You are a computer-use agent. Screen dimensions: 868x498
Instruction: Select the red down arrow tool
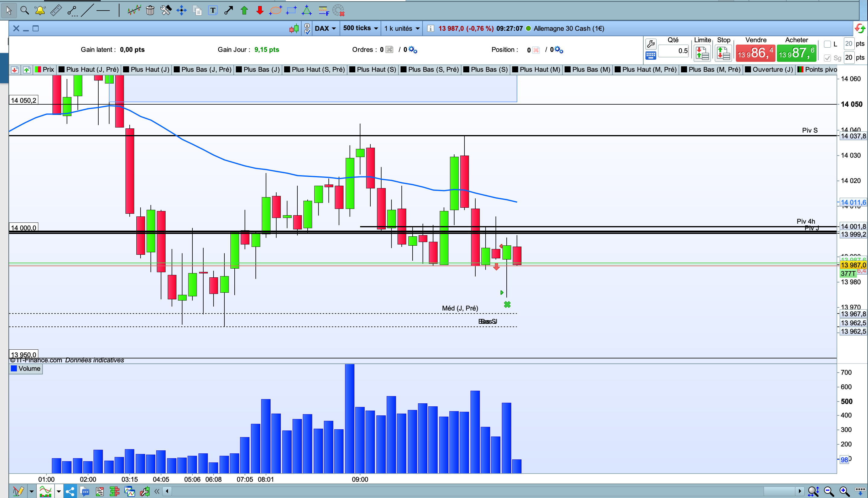pos(260,10)
